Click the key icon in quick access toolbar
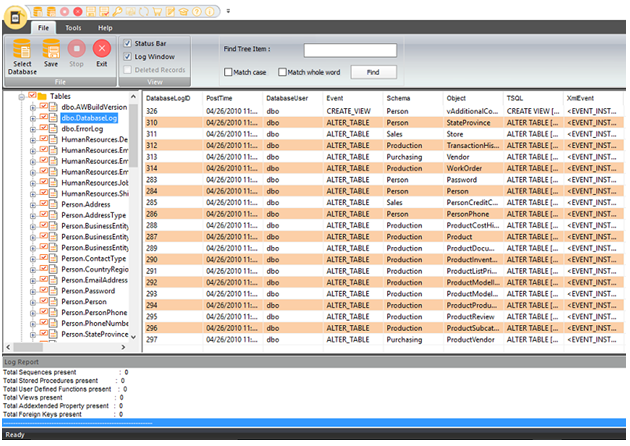The width and height of the screenshot is (630, 446). click(x=118, y=10)
